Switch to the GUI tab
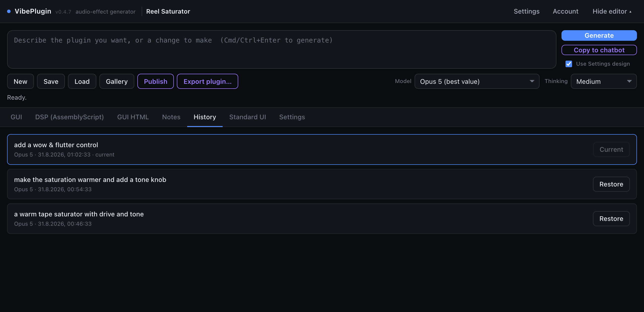Screen dimensions: 644x312 (x=16, y=117)
